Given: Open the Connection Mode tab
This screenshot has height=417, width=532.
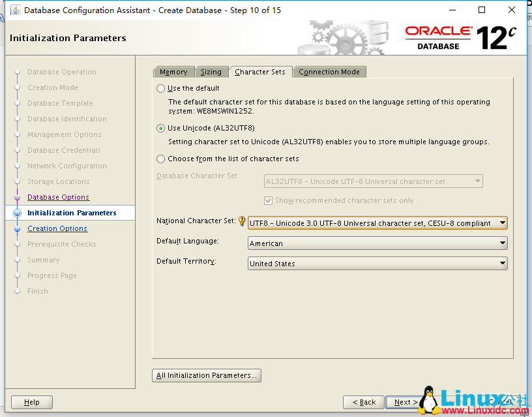Looking at the screenshot, I should pos(329,72).
